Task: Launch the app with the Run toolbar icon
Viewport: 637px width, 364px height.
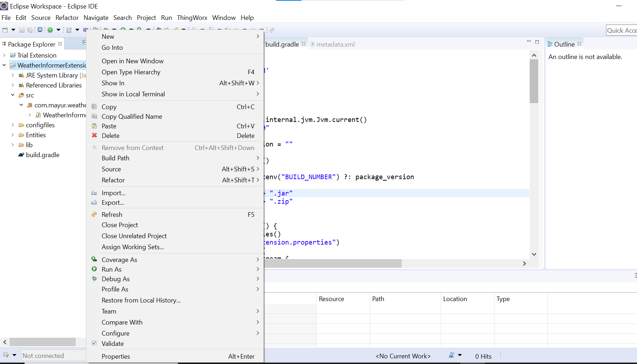Action: tap(139, 30)
